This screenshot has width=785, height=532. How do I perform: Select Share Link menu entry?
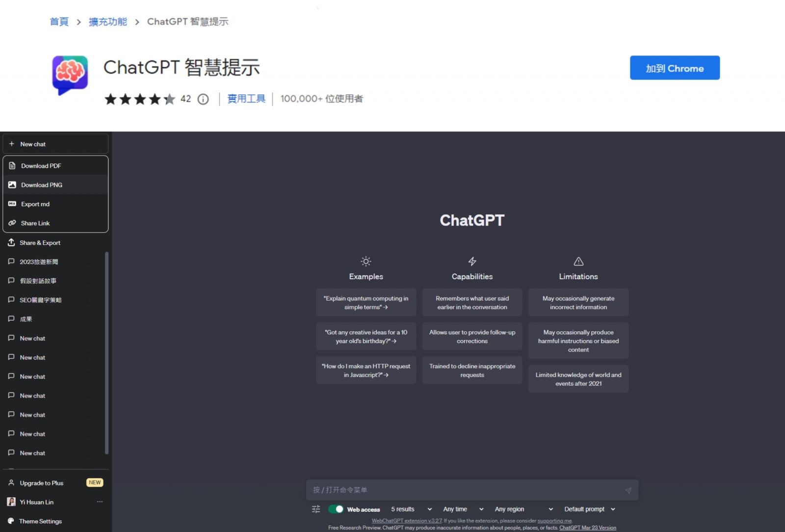click(x=55, y=223)
